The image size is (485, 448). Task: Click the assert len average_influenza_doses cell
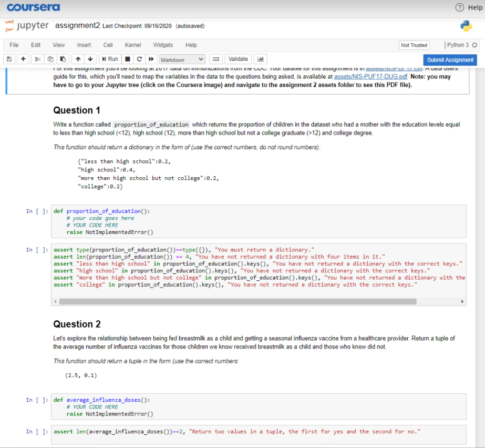[x=259, y=435]
